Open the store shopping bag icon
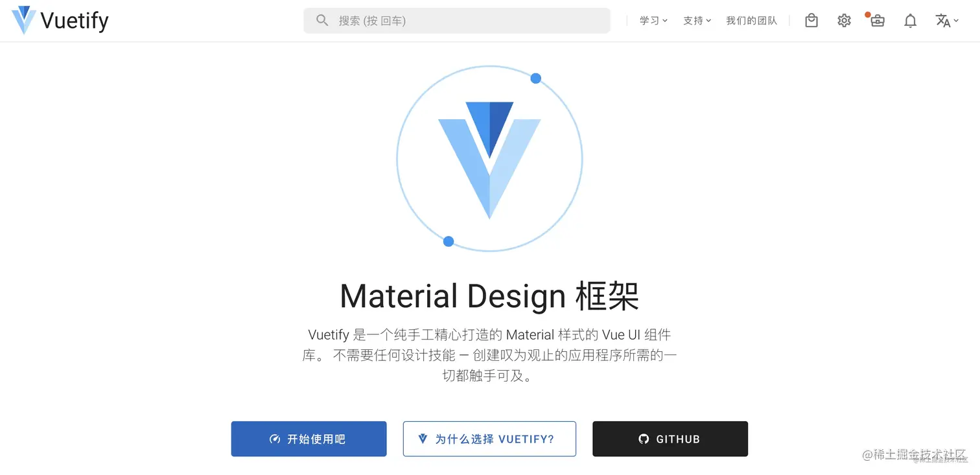980x475 pixels. (x=811, y=21)
